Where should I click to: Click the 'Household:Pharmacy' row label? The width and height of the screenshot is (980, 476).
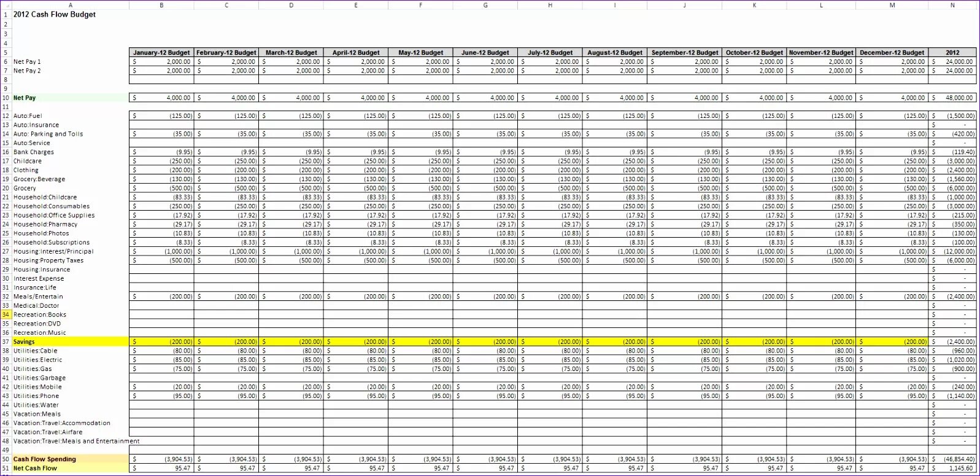click(45, 224)
